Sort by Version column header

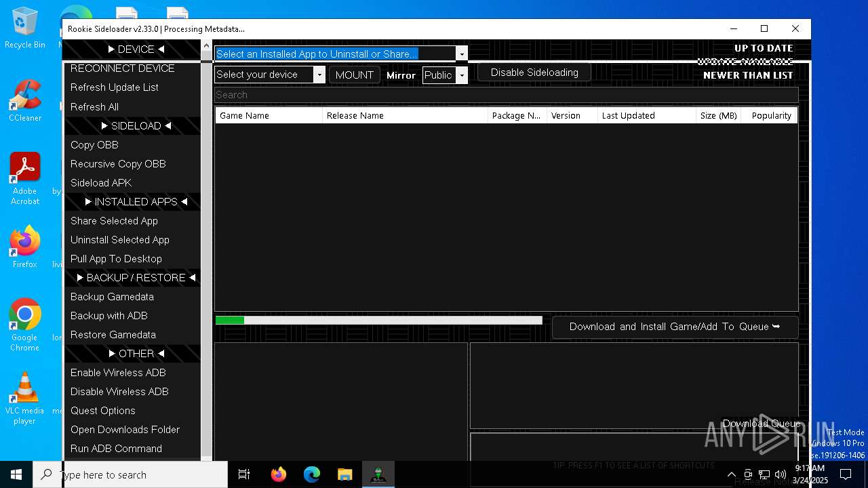click(x=572, y=115)
